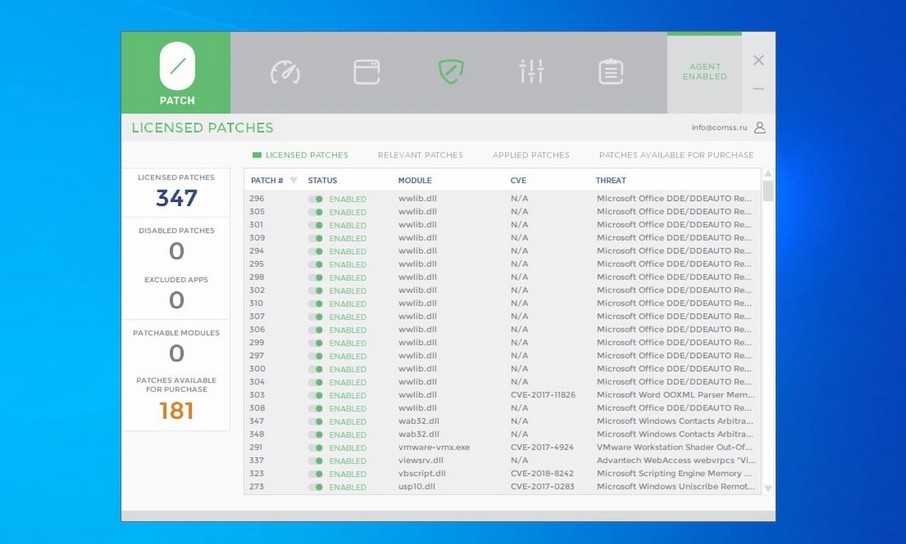Click the Disabled Patches 0 counter
The image size is (906, 544).
tap(176, 245)
